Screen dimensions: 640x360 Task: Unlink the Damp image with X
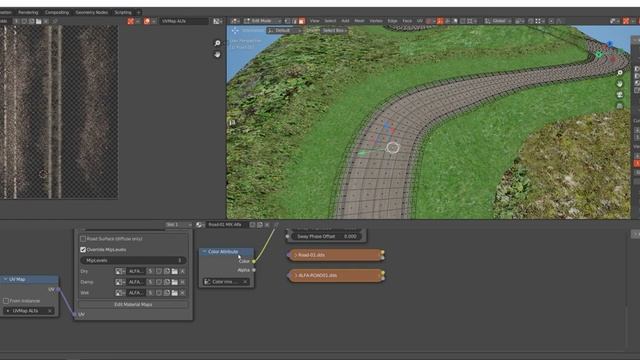(182, 282)
